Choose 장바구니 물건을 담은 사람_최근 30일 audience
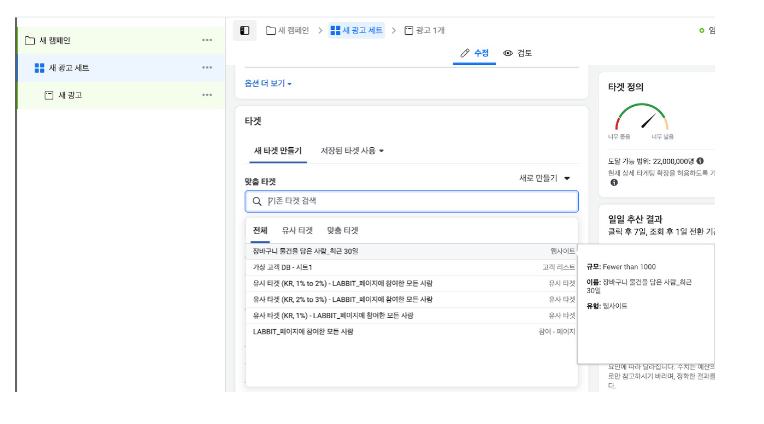Viewport: 764px width, 424px height. click(412, 251)
